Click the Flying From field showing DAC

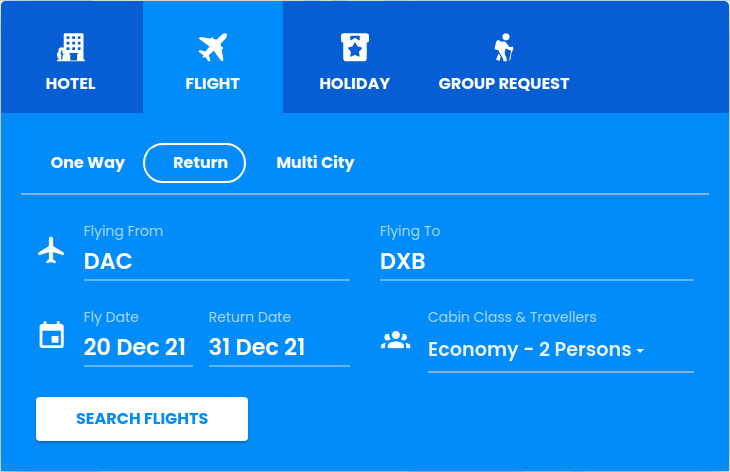pos(216,261)
